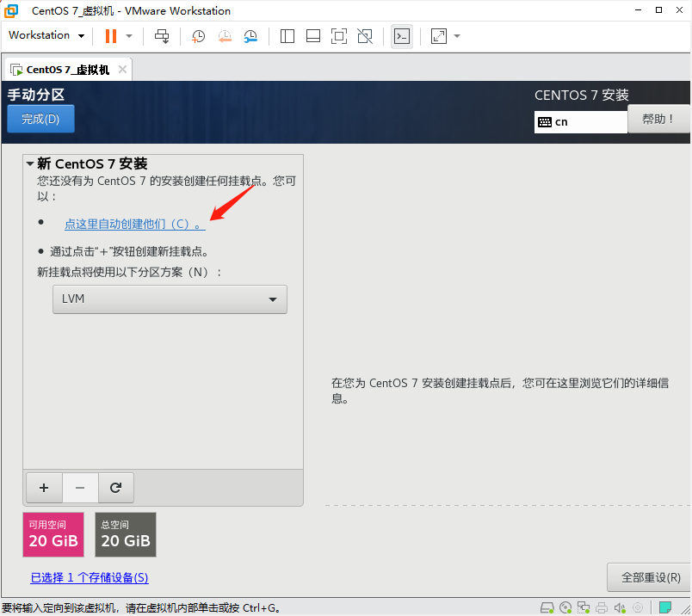692x616 pixels.
Task: Open the LVM partition scheme dropdown
Action: pyautogui.click(x=170, y=299)
